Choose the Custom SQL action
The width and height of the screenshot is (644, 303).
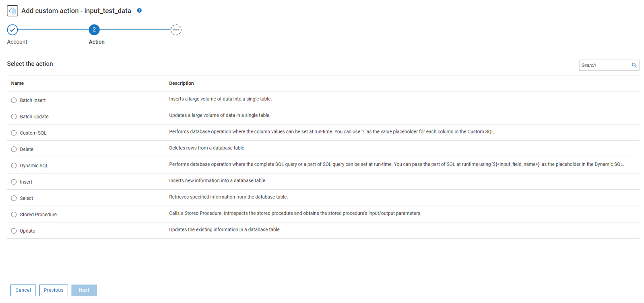[x=14, y=133]
